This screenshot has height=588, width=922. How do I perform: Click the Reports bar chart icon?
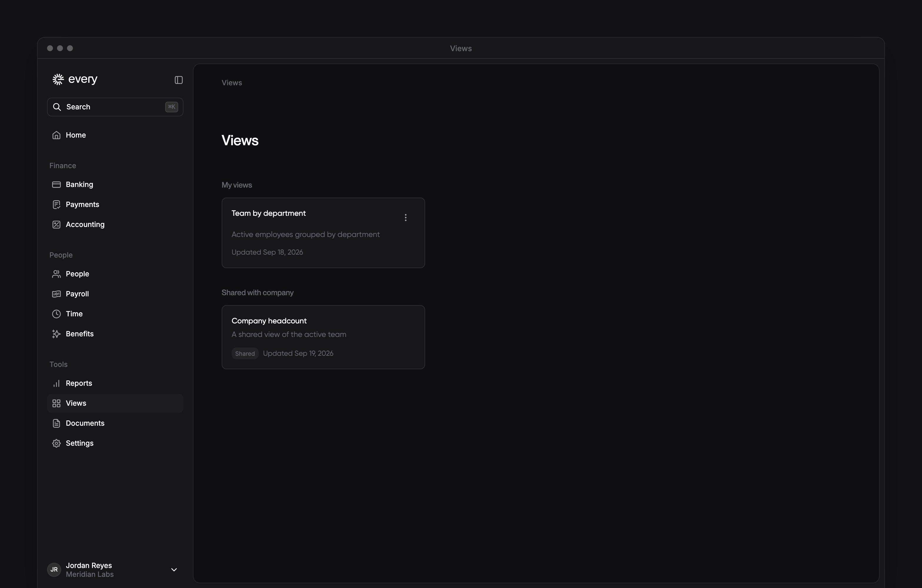coord(56,383)
